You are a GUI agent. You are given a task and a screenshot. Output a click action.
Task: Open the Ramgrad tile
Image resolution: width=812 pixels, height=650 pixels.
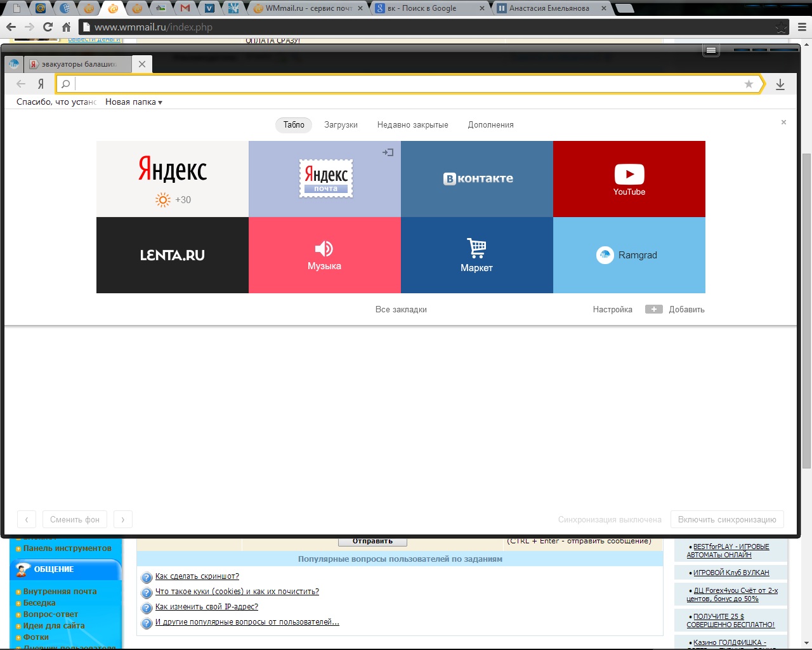coord(629,255)
